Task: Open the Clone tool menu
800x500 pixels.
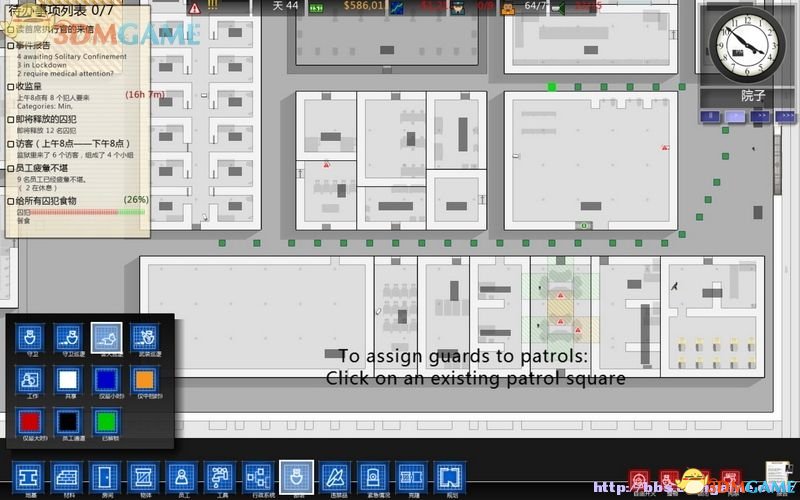Action: 412,478
